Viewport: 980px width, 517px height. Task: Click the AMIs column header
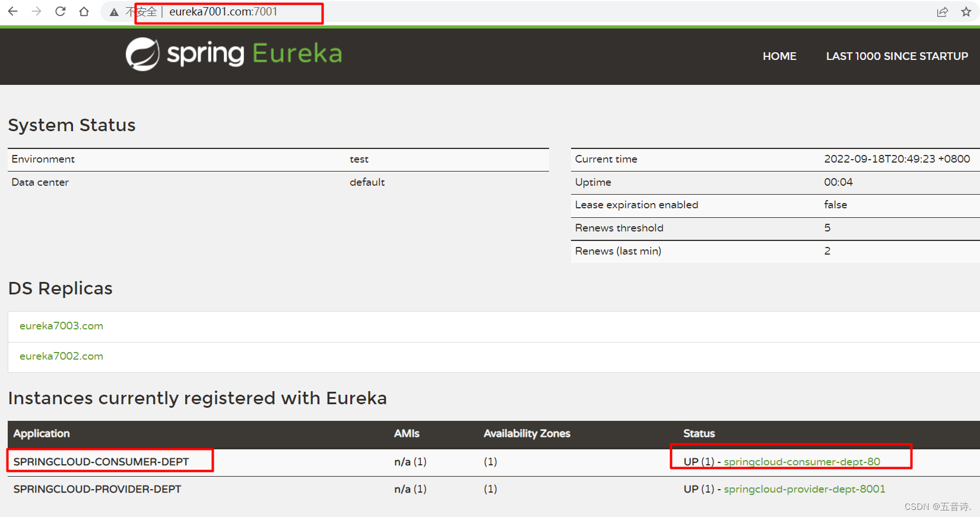407,434
